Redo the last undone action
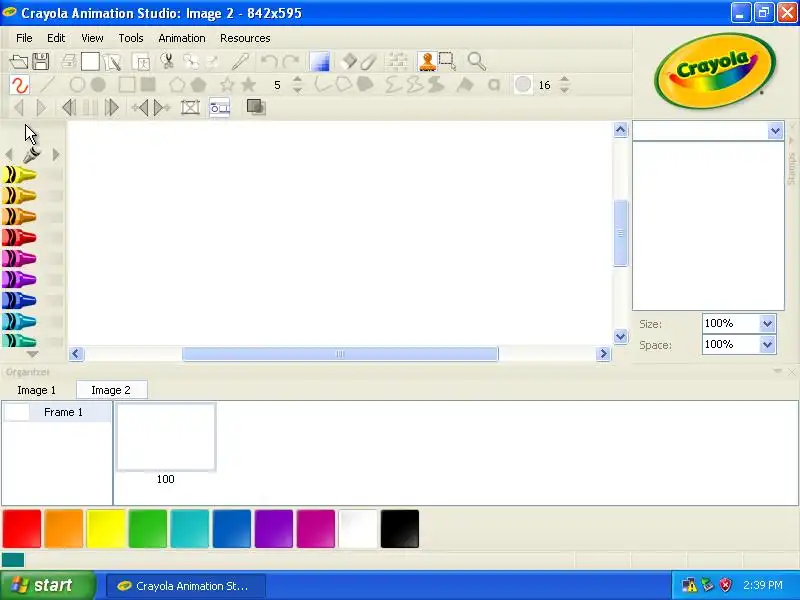Viewport: 800px width, 600px height. 291,62
